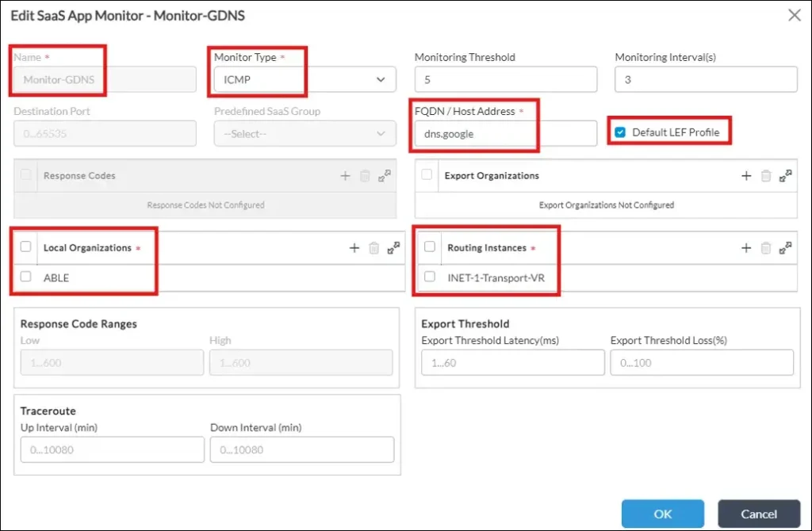Screen dimensions: 812x531
Task: Click OK to save the monitor
Action: point(662,514)
